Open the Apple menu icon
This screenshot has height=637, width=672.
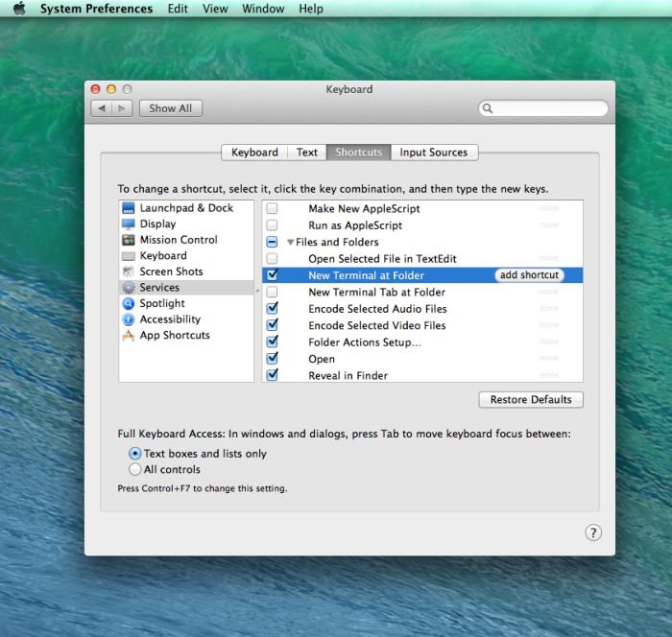pyautogui.click(x=19, y=9)
